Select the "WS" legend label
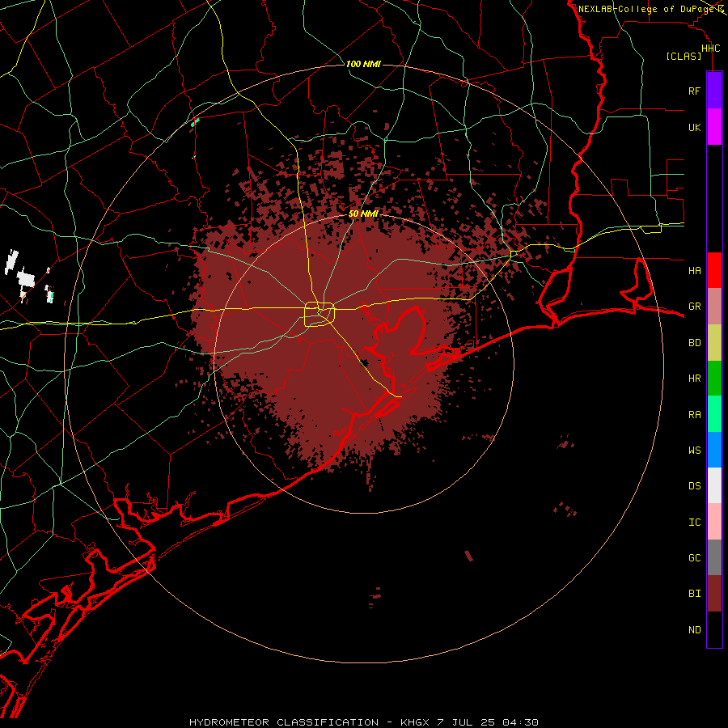The width and height of the screenshot is (728, 728). pos(694,450)
